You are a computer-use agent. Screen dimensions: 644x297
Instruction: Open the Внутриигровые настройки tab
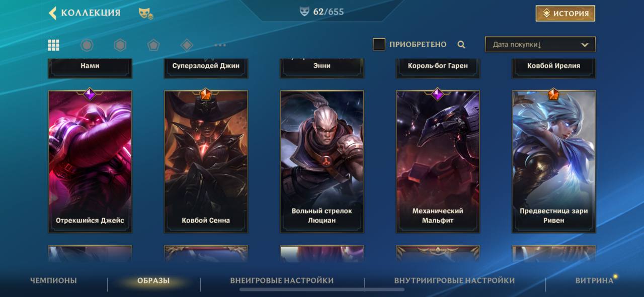(454, 280)
